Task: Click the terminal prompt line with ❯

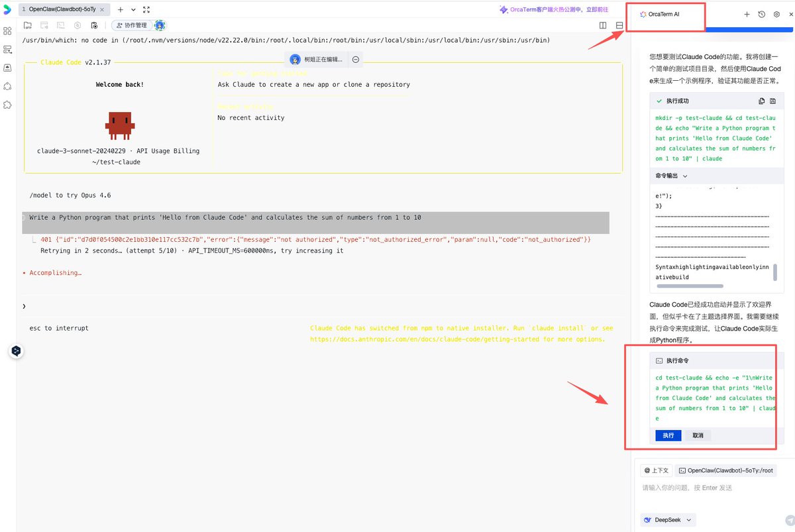Action: (321, 306)
